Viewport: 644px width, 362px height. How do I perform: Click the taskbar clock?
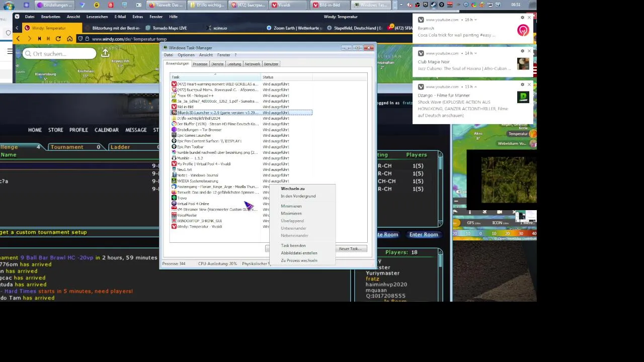coord(516,5)
